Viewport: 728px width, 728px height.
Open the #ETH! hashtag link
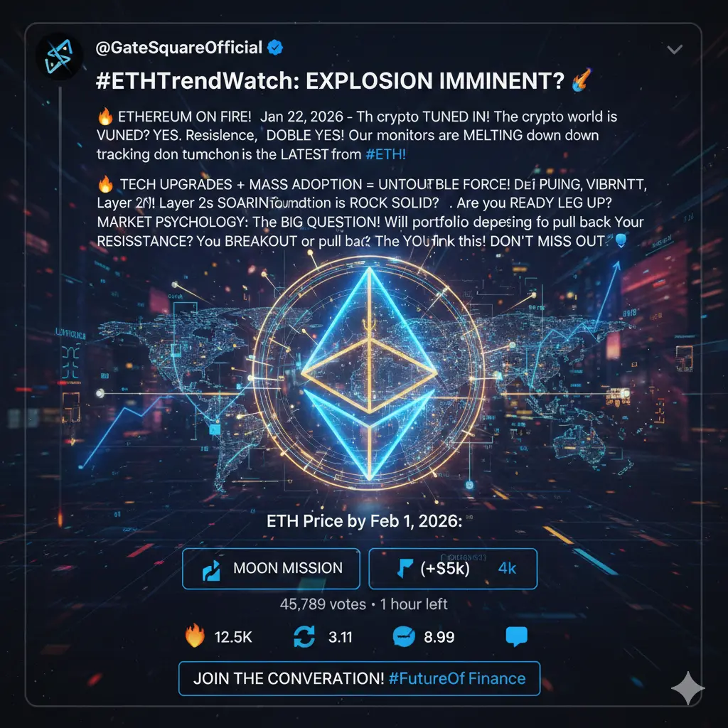click(x=385, y=154)
